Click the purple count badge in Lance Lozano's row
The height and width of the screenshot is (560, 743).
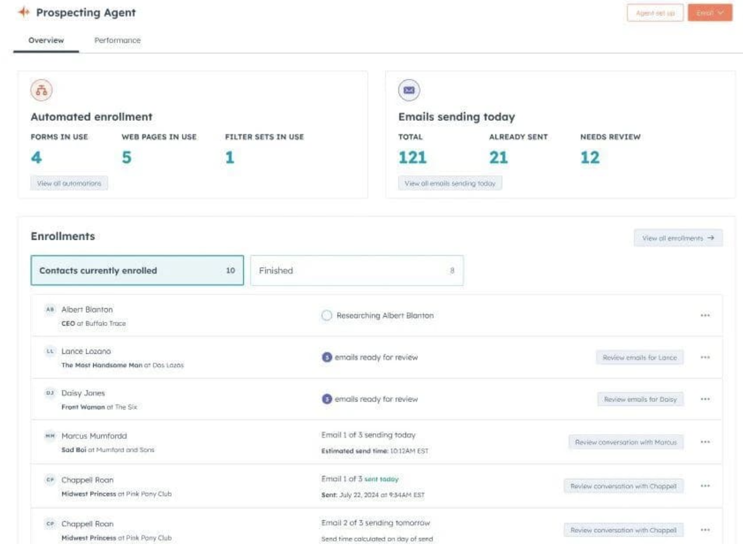tap(326, 357)
